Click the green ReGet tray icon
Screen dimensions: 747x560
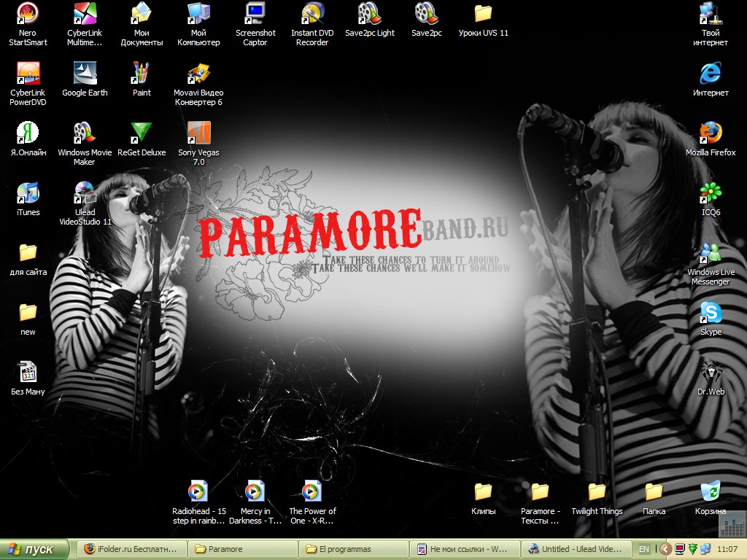(x=693, y=549)
